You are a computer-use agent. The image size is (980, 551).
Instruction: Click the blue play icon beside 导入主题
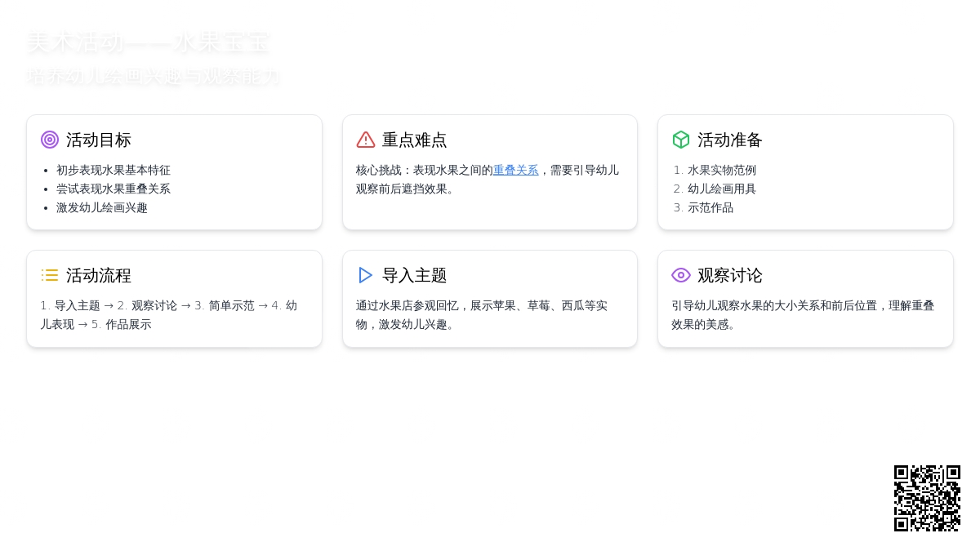pyautogui.click(x=366, y=275)
